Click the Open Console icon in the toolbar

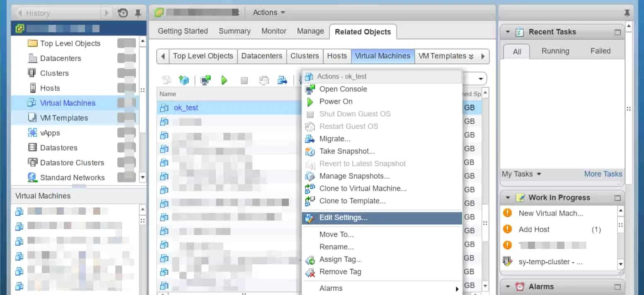coord(205,80)
